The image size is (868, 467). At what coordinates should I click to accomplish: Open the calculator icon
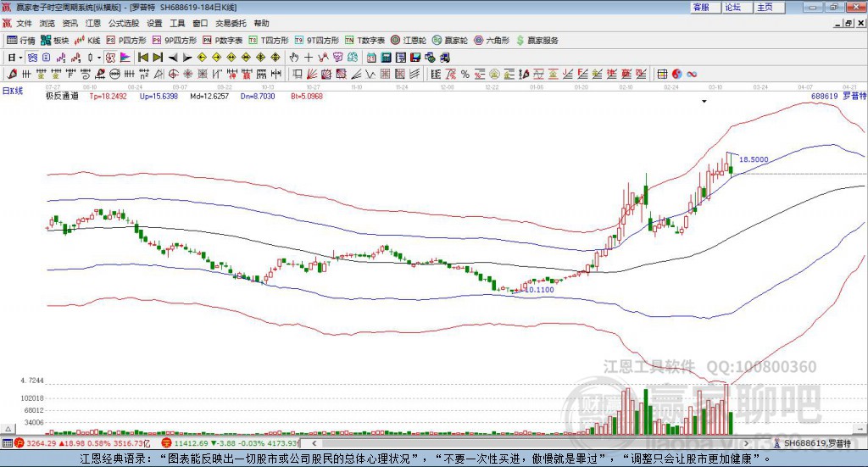coord(386,58)
